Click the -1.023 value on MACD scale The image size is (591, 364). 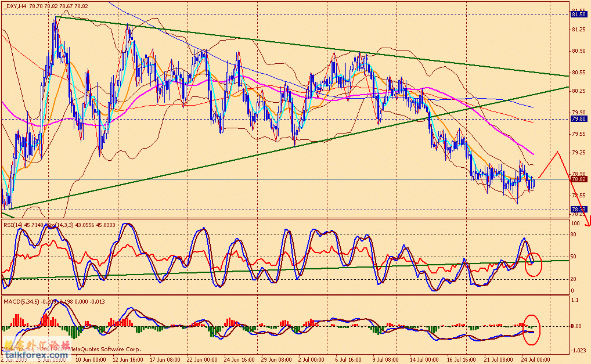pos(578,351)
